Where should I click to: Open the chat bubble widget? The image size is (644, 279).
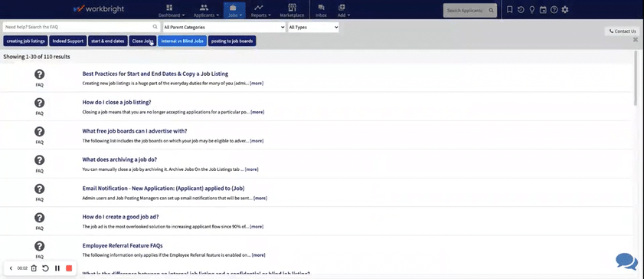pos(626,261)
